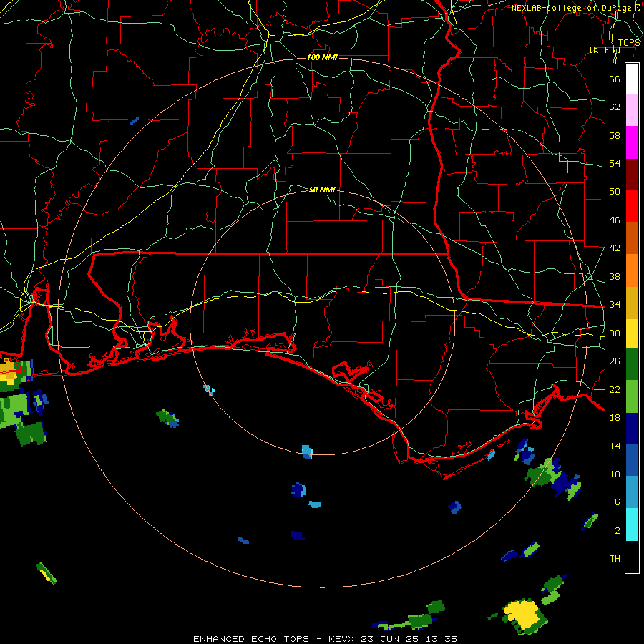This screenshot has height=644, width=644.
Task: Click the light pink swatch below 62
Action: (x=632, y=110)
